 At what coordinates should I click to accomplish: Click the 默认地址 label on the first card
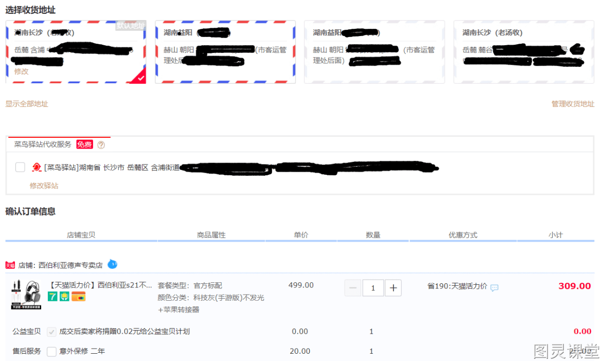point(131,25)
